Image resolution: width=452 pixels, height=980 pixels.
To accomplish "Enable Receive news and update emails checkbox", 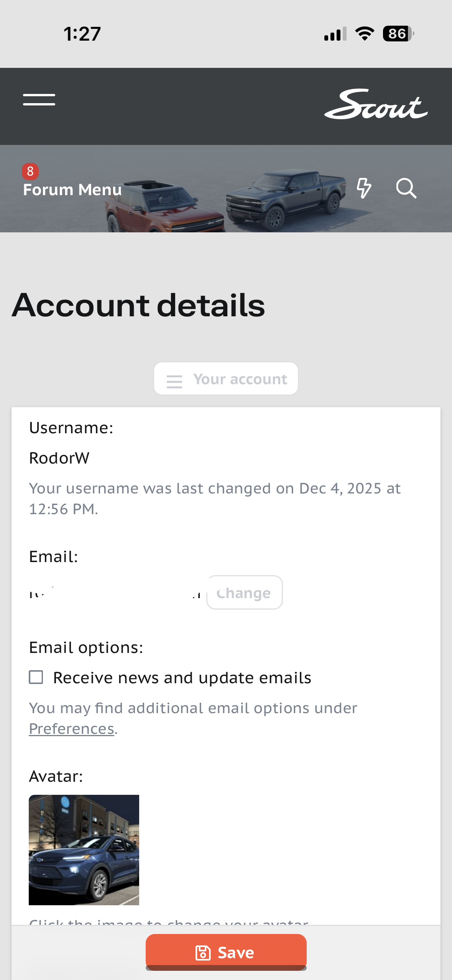I will click(x=36, y=677).
